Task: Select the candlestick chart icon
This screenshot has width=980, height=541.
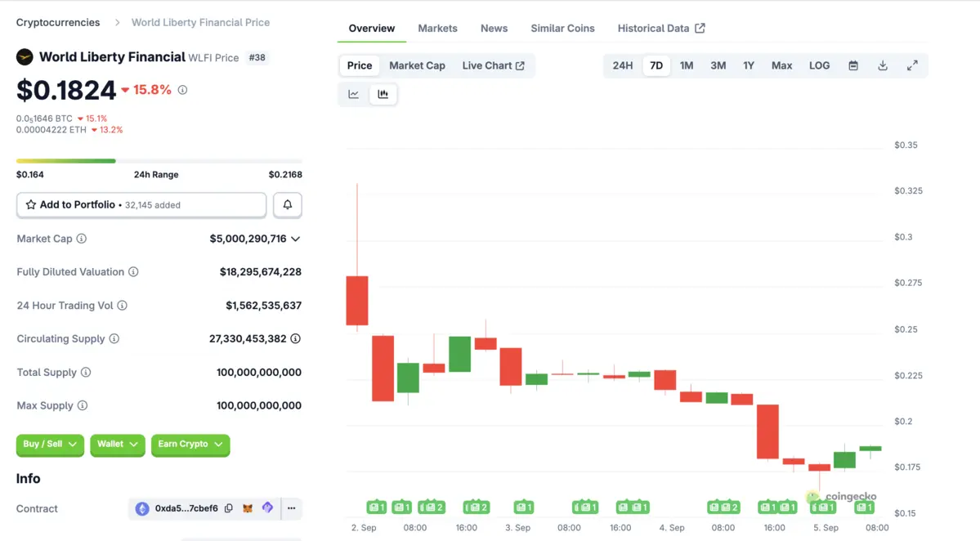Action: click(x=383, y=94)
